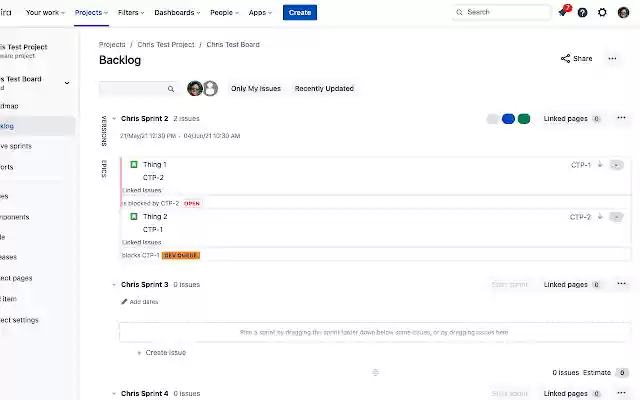Click Create issue under Chris Sprint 3

[x=162, y=352]
